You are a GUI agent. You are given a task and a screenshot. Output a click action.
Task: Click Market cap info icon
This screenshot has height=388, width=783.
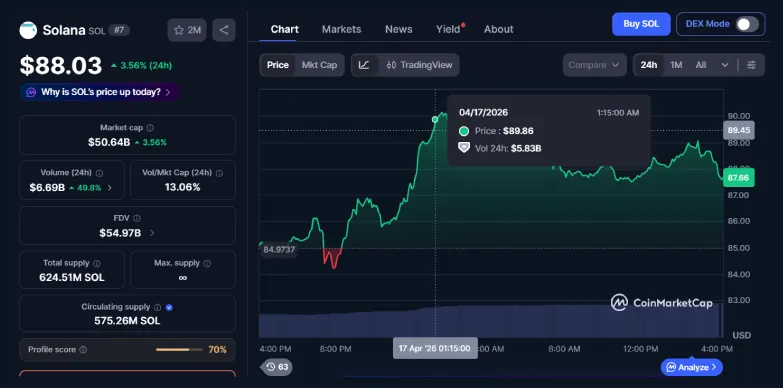click(150, 128)
